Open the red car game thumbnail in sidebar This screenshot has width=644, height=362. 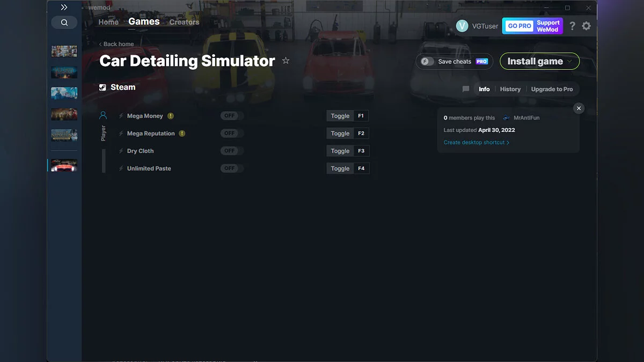64,165
